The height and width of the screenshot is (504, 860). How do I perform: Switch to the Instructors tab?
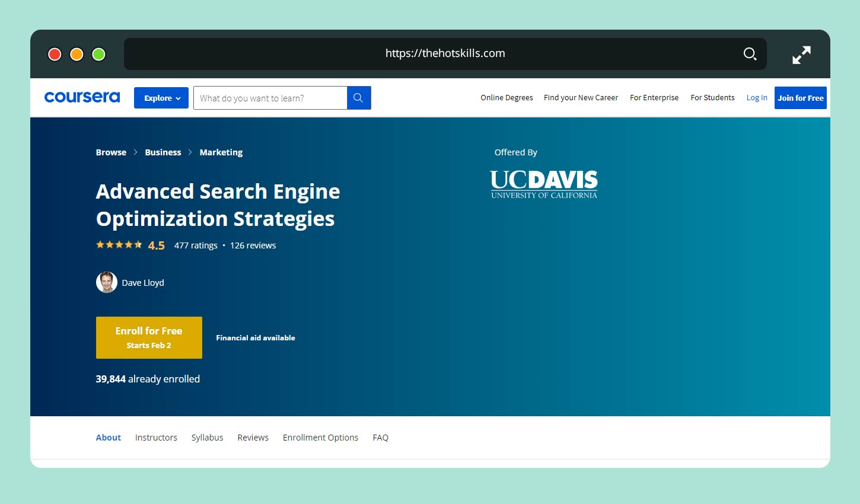(x=156, y=438)
